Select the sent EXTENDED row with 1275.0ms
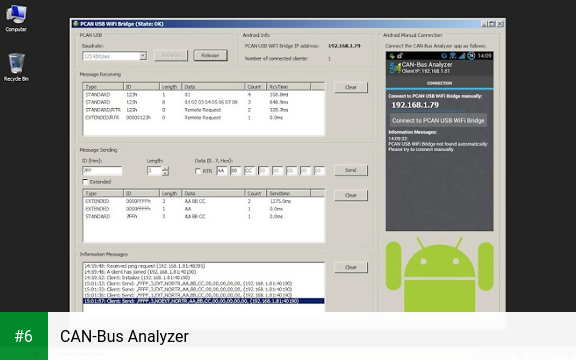Viewport: 576px width, 360px height. click(204, 201)
